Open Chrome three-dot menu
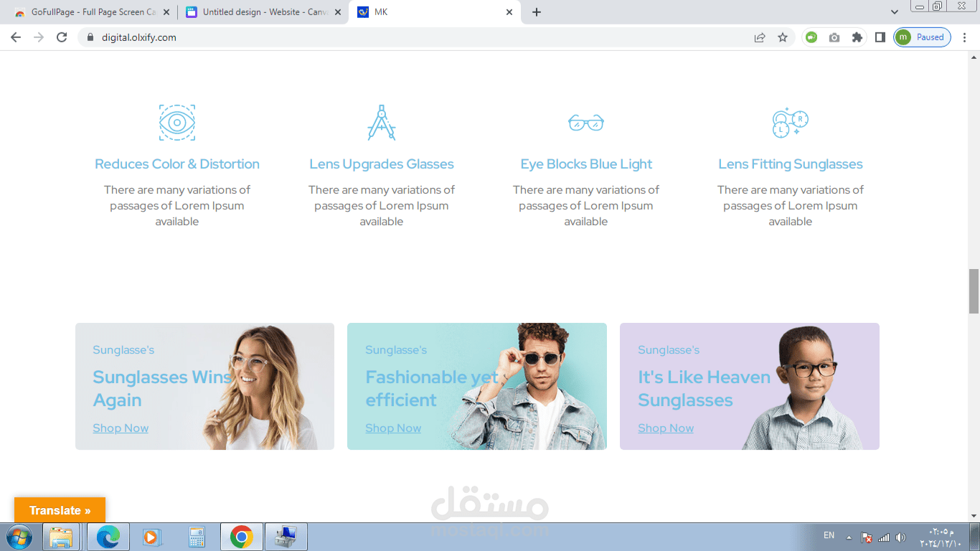Viewport: 980px width, 551px height. tap(964, 37)
